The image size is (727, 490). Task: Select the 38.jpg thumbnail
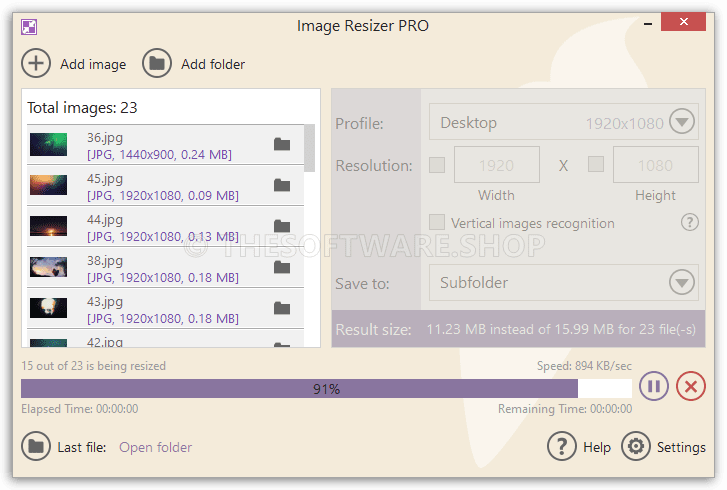click(x=48, y=267)
